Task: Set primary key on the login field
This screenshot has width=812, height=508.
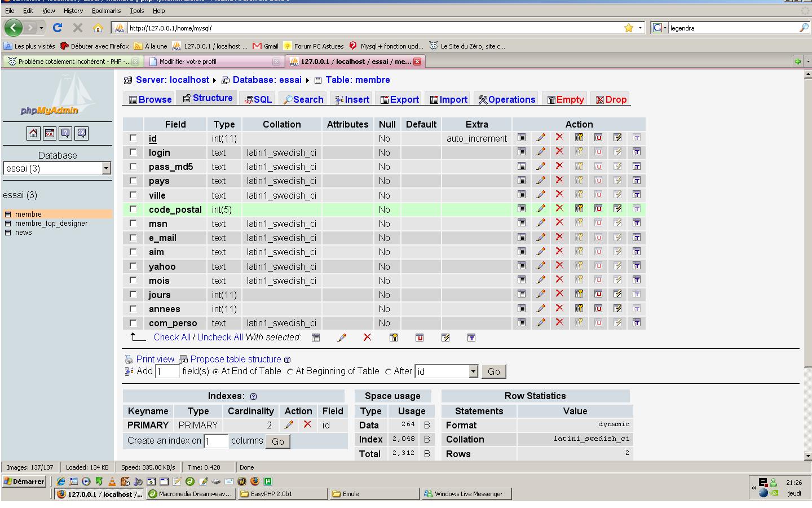Action: tap(577, 152)
